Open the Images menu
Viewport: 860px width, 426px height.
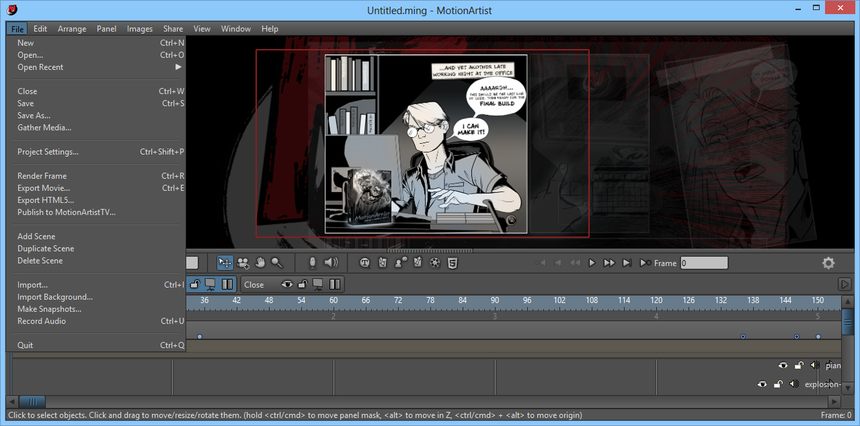[x=140, y=29]
